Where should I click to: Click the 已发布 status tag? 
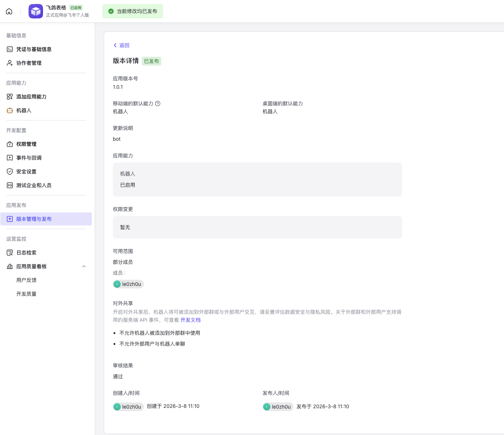tap(151, 61)
